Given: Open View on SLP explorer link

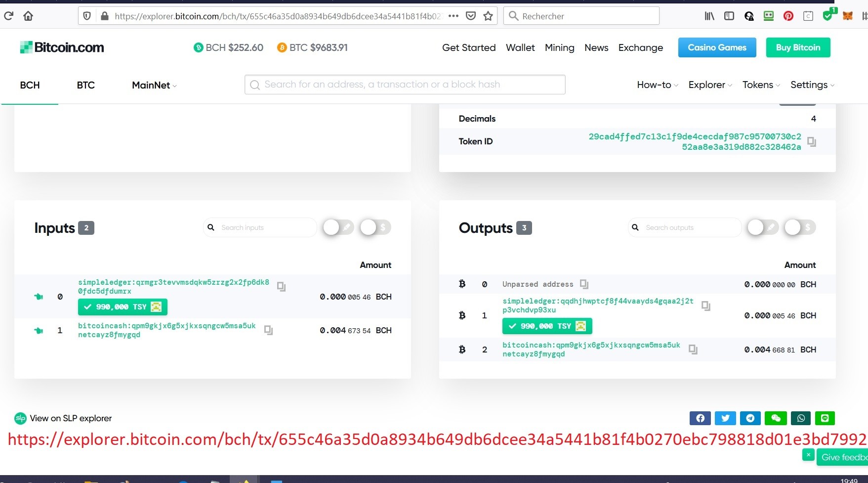Looking at the screenshot, I should (71, 418).
